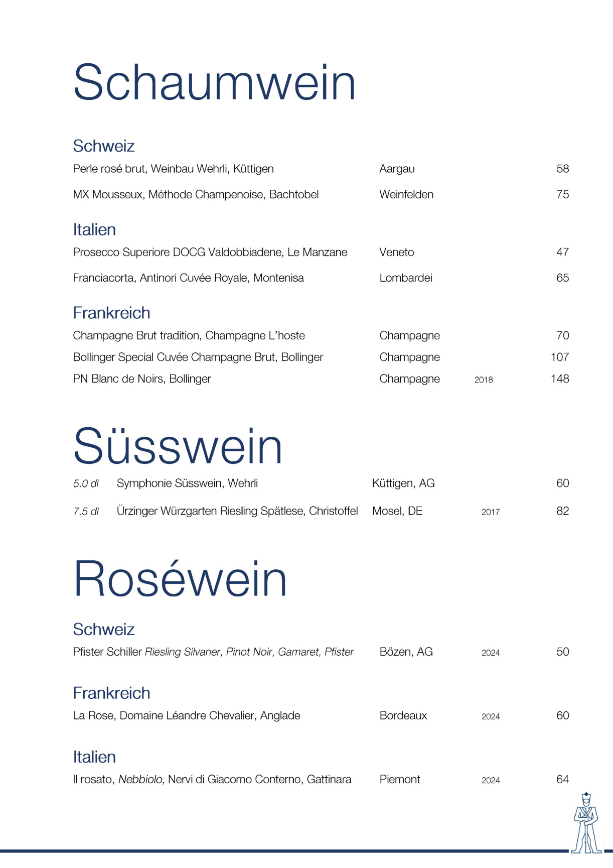Click the 7.5 dl bottle size label
The height and width of the screenshot is (868, 613).
[86, 512]
